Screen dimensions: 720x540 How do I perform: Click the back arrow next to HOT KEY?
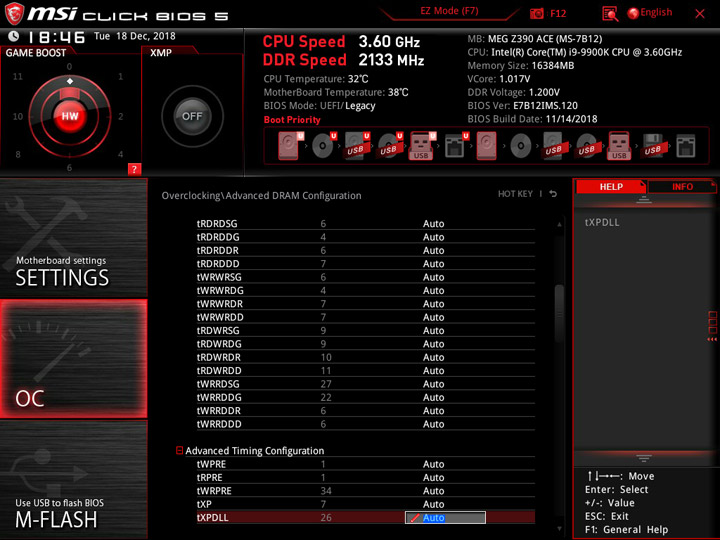(553, 194)
